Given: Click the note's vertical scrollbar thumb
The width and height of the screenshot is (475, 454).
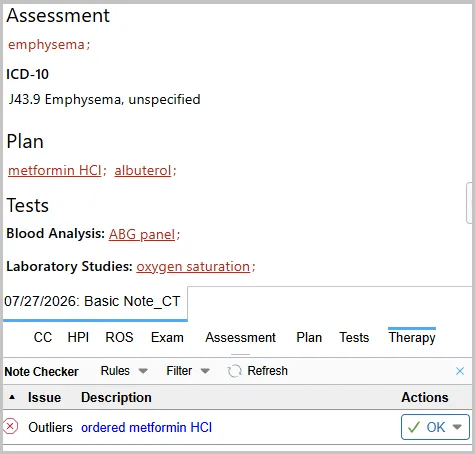Looking at the screenshot, I should click(470, 203).
